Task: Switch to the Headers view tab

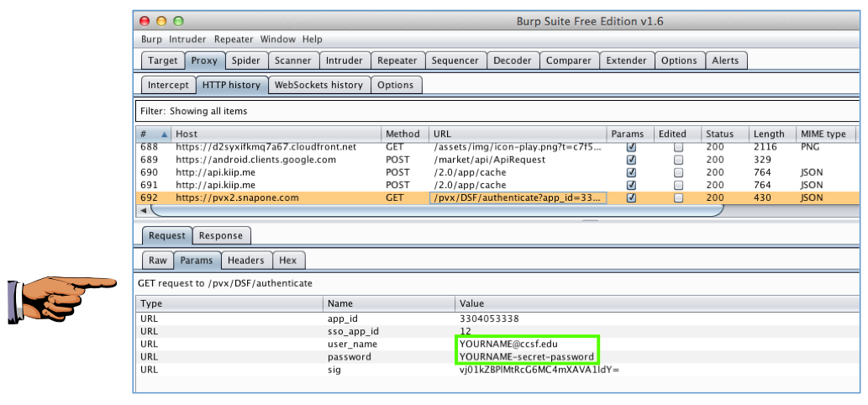Action: pos(246,260)
